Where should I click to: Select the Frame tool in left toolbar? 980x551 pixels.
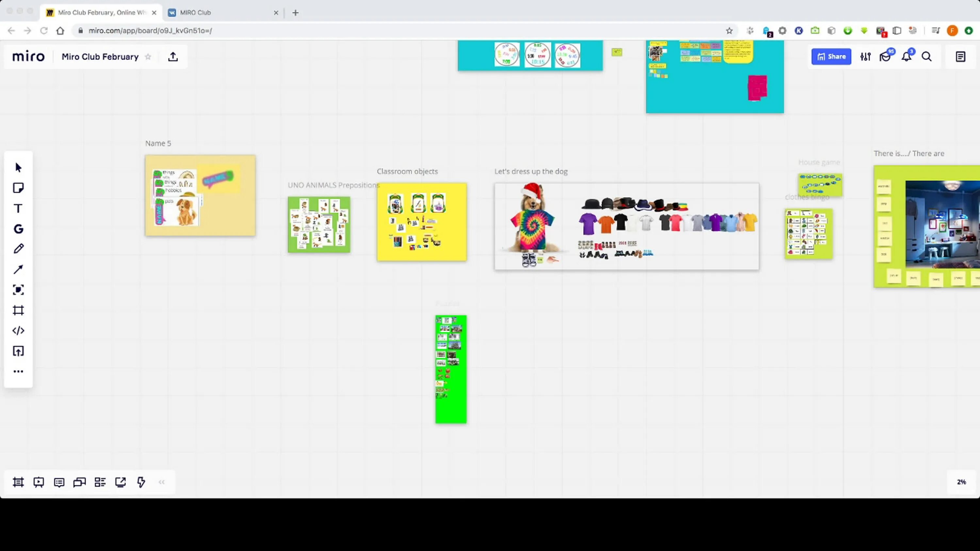pyautogui.click(x=18, y=310)
